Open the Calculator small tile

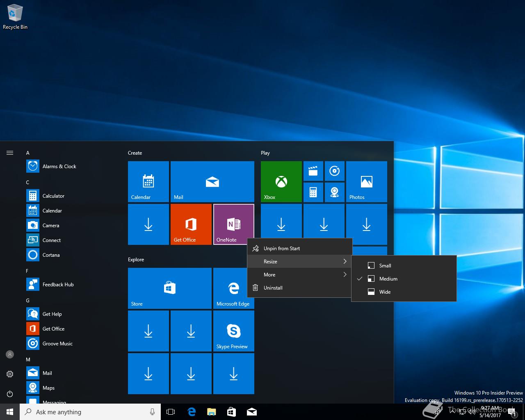[x=313, y=192]
